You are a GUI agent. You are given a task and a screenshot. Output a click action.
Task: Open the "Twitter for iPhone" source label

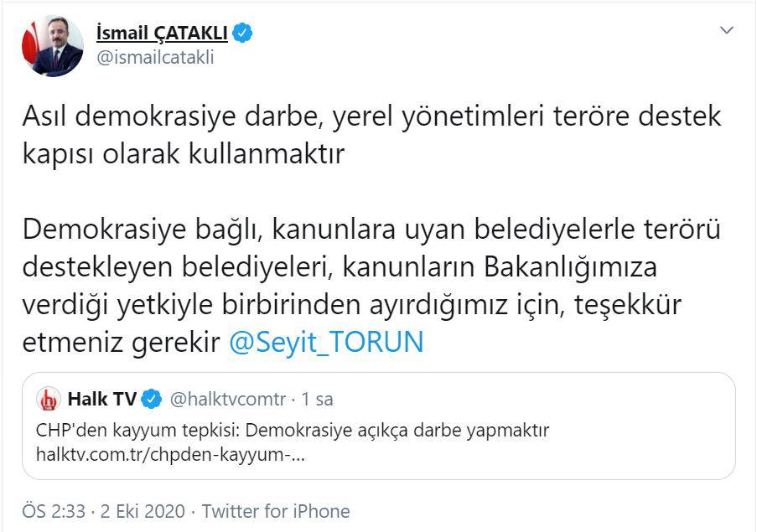pos(276,510)
